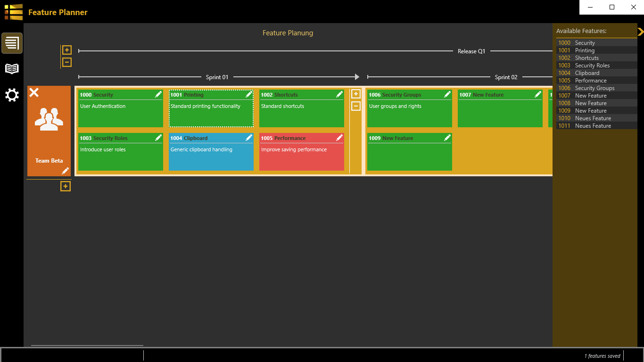Click the horizontal scrollbar at bottom
Screen dimensions: 644x362
pyautogui.click(x=87, y=346)
